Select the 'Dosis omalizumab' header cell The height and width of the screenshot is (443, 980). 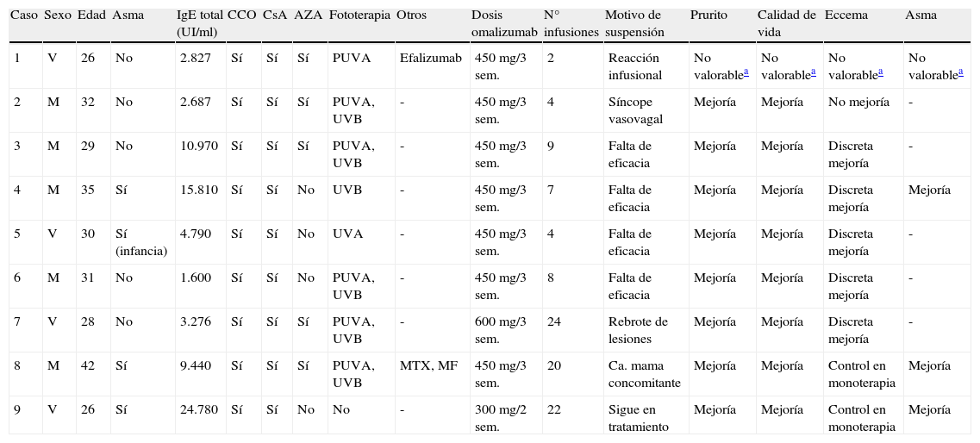pyautogui.click(x=504, y=23)
